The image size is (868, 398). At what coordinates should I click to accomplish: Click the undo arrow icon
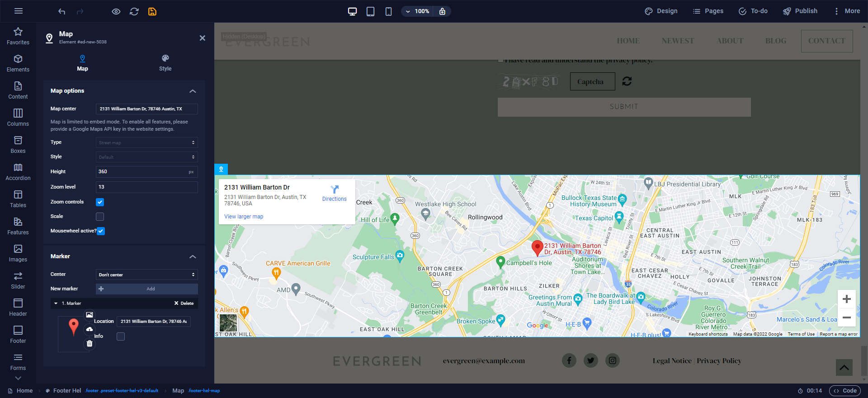pyautogui.click(x=62, y=11)
